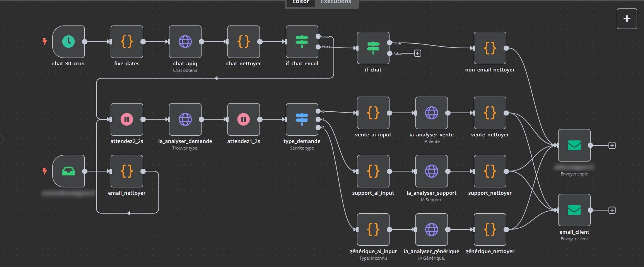Click the lightning trigger icon beside chat_30_cron
The width and height of the screenshot is (644, 267).
point(44,41)
